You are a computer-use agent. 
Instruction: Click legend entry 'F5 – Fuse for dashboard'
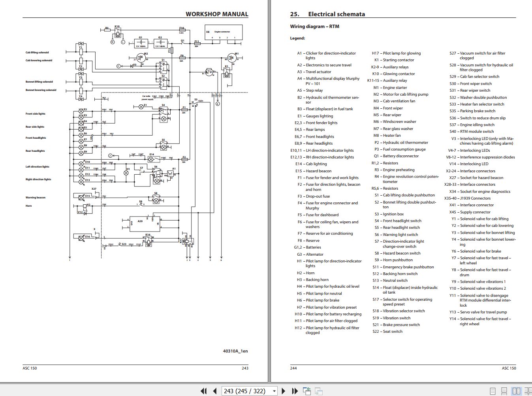click(x=318, y=215)
